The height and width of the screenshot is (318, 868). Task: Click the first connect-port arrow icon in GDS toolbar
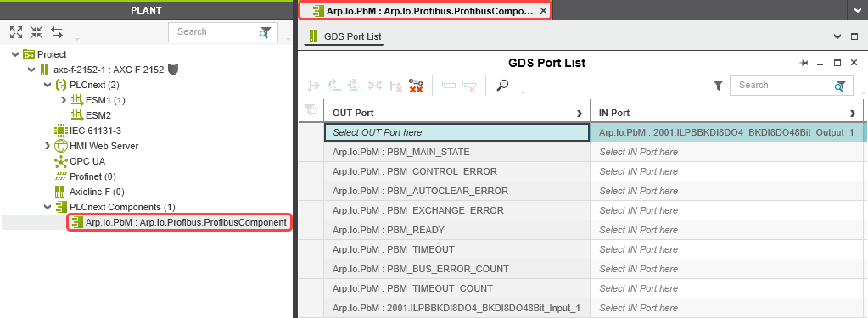(314, 85)
